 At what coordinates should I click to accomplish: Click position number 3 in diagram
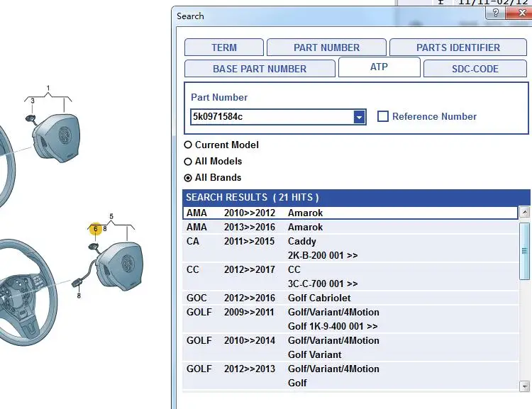click(33, 101)
